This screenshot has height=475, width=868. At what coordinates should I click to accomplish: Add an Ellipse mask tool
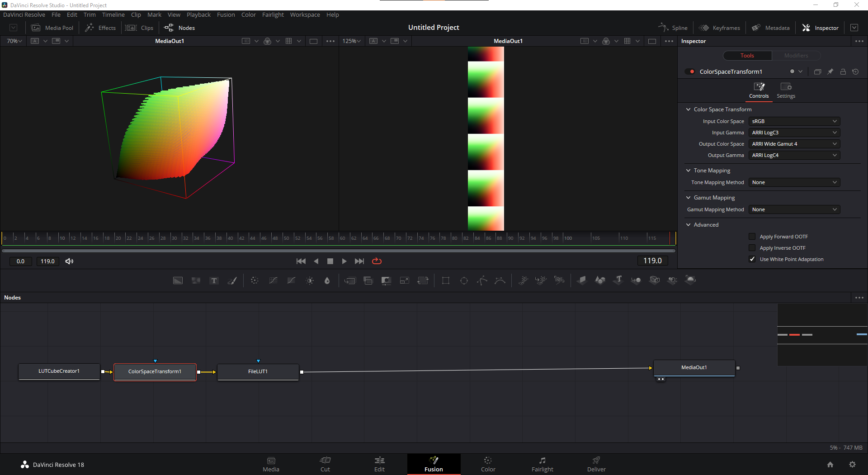464,281
